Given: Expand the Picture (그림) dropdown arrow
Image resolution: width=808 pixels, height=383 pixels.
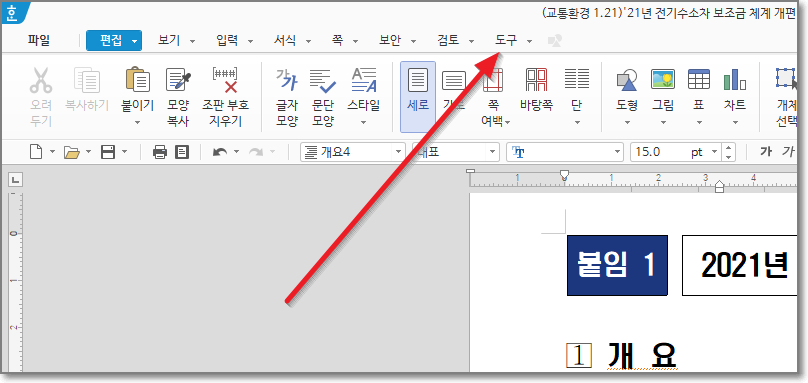Looking at the screenshot, I should (x=663, y=123).
